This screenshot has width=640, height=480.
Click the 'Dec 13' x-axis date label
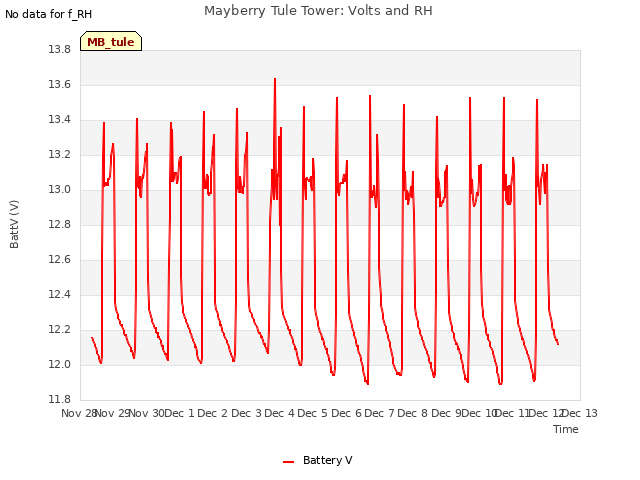tap(580, 413)
